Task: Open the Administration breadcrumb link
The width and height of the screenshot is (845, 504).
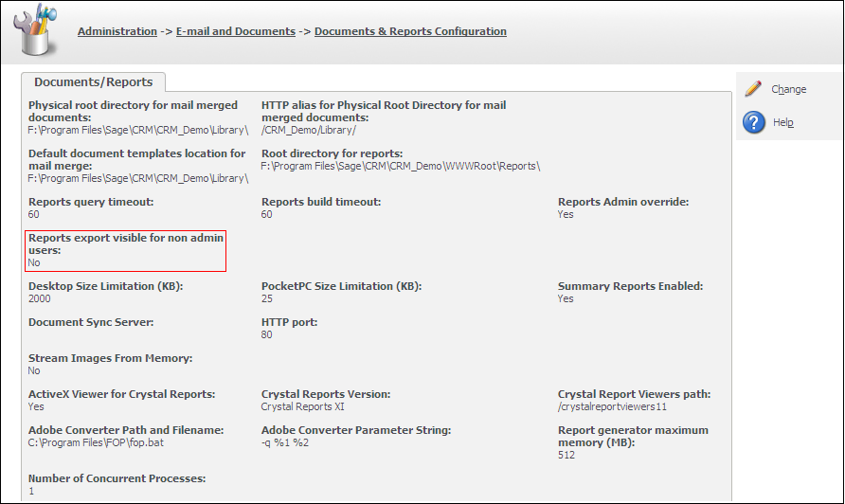Action: 117,31
